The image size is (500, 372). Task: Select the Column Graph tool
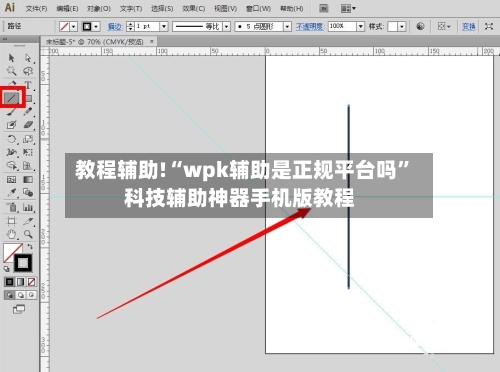click(x=28, y=207)
